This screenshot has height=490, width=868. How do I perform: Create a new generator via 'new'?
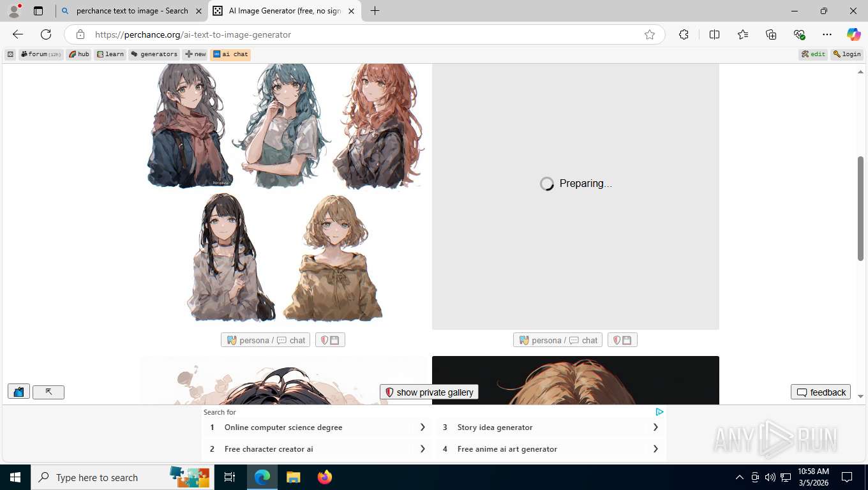pyautogui.click(x=195, y=54)
